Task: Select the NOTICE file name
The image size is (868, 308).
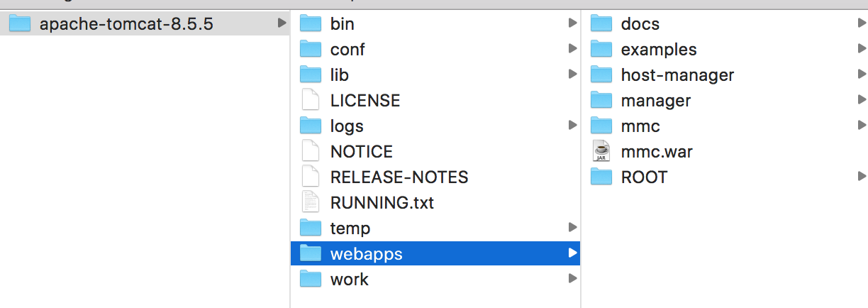Action: tap(362, 152)
